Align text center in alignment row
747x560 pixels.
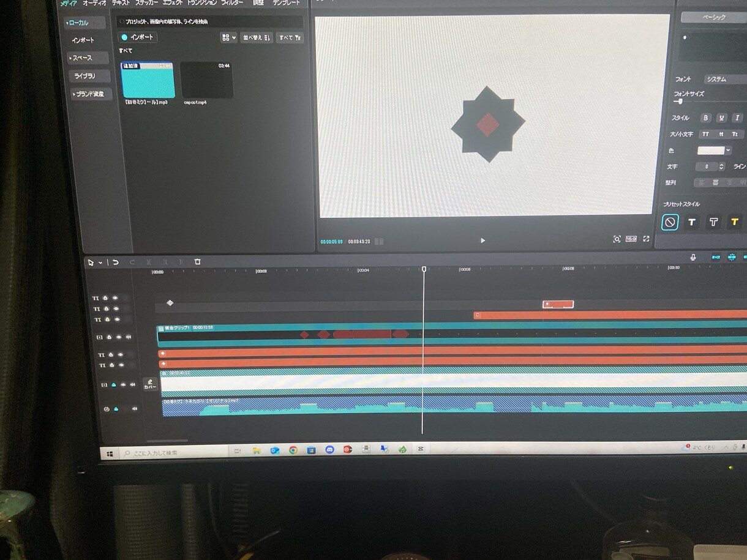point(715,182)
